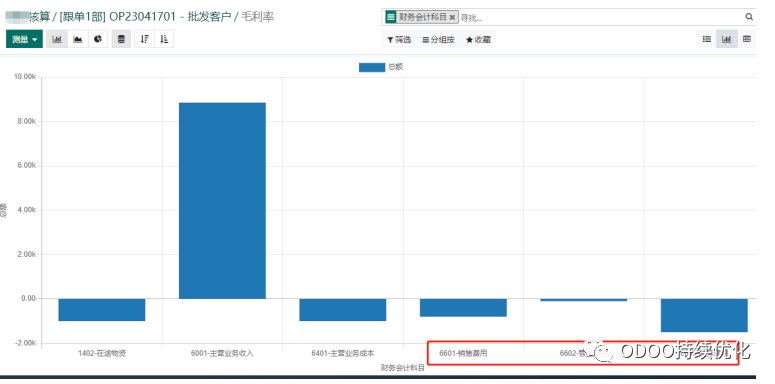Image resolution: width=775 pixels, height=384 pixels.
Task: Switch to line chart mode
Action: [78, 40]
